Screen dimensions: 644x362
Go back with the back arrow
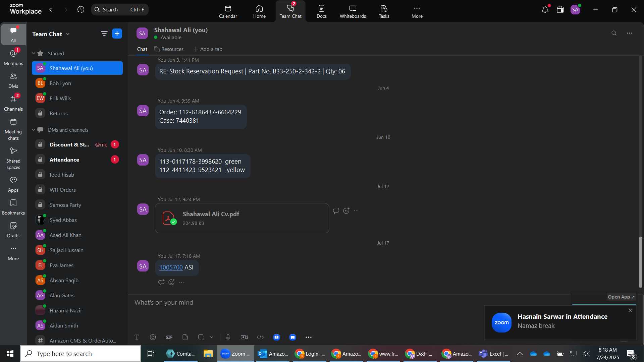51,9
